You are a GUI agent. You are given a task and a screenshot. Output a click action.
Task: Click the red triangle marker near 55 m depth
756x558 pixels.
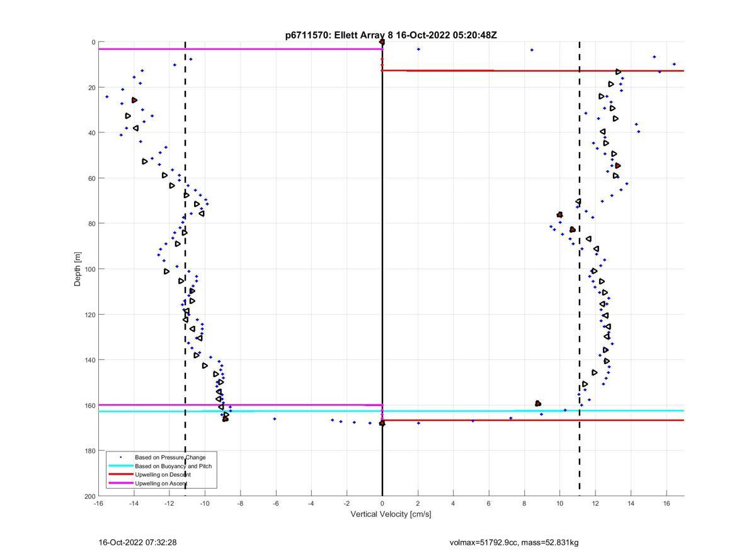coord(617,166)
